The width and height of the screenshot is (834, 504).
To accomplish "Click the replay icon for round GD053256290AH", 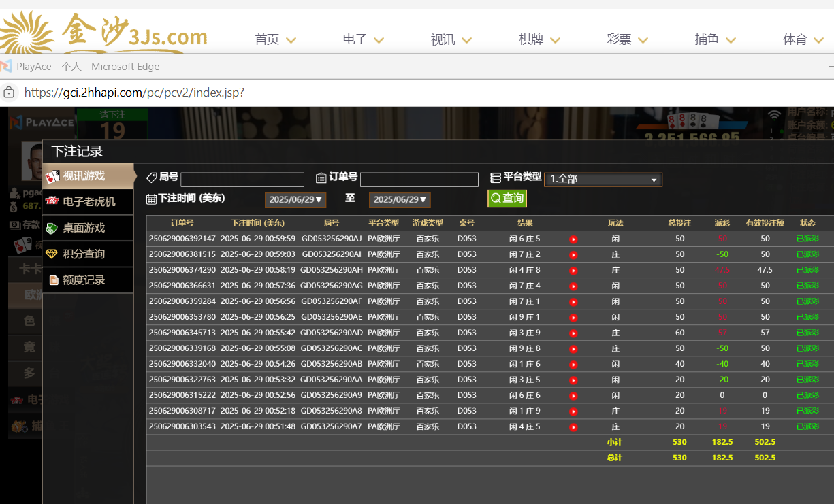I will point(573,271).
